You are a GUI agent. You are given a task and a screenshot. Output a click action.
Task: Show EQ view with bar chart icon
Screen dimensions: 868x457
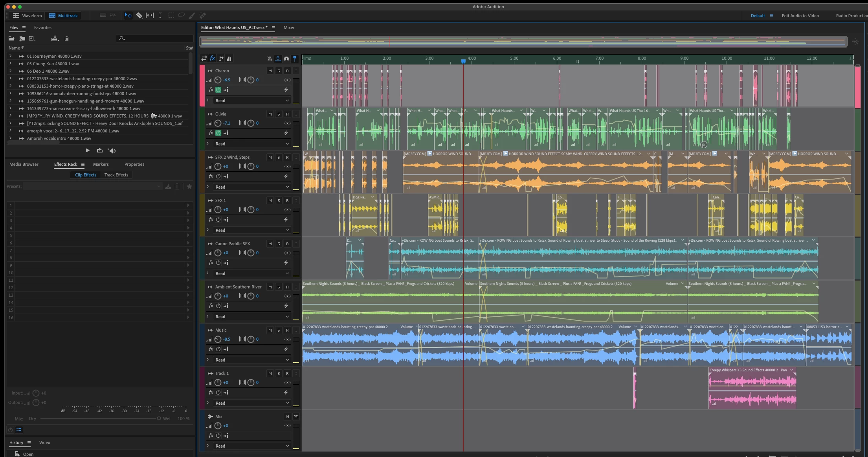click(x=229, y=59)
